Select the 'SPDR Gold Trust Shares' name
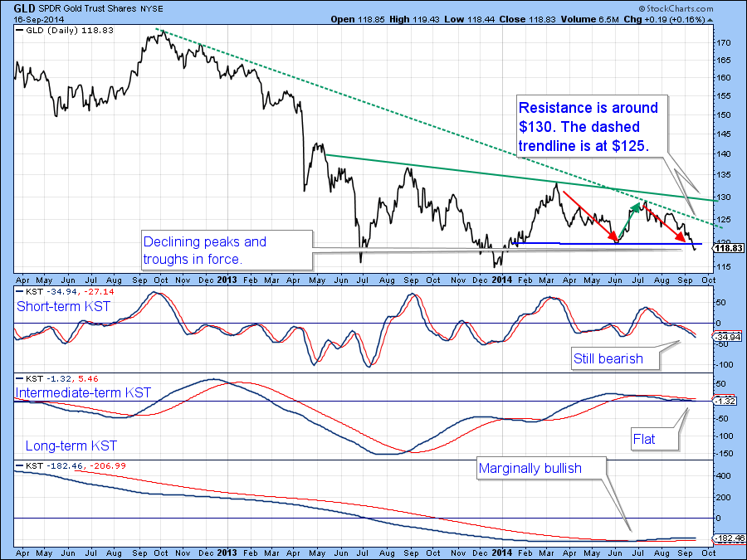 88,8
